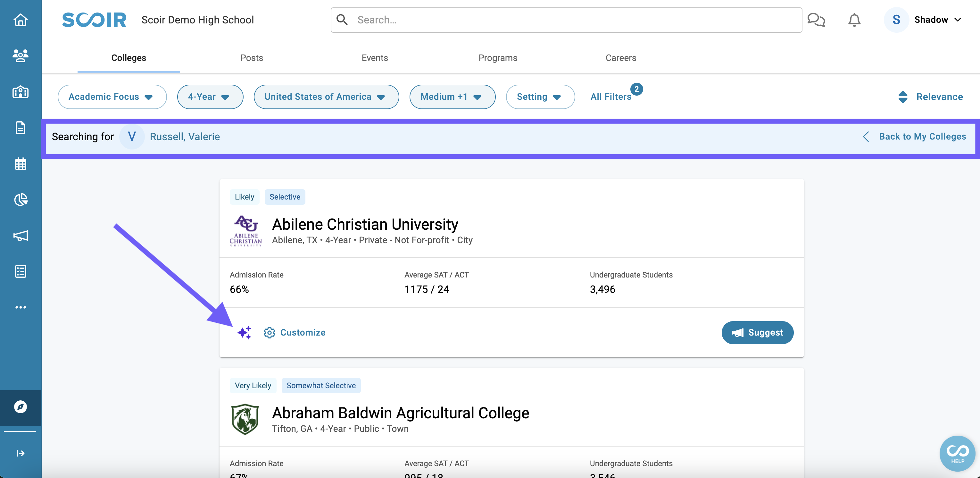Click the Customize gear icon
The width and height of the screenshot is (980, 478).
[x=269, y=332]
